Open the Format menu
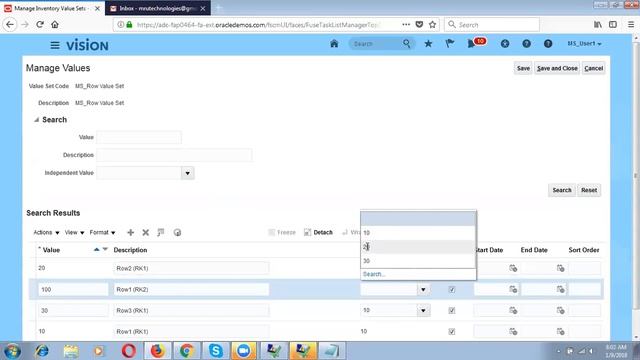640x360 pixels. pyautogui.click(x=102, y=232)
